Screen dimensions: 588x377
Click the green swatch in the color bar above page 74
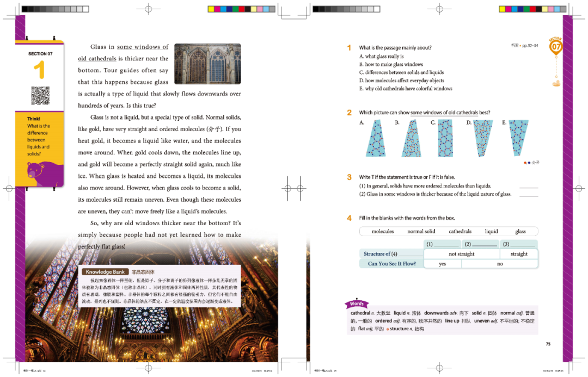[x=236, y=9]
